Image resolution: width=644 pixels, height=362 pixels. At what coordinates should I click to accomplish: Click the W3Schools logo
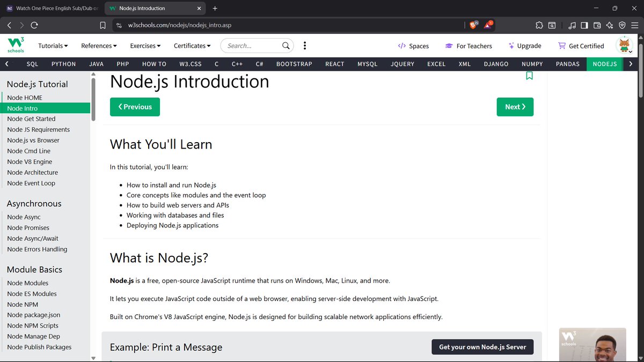click(x=16, y=46)
